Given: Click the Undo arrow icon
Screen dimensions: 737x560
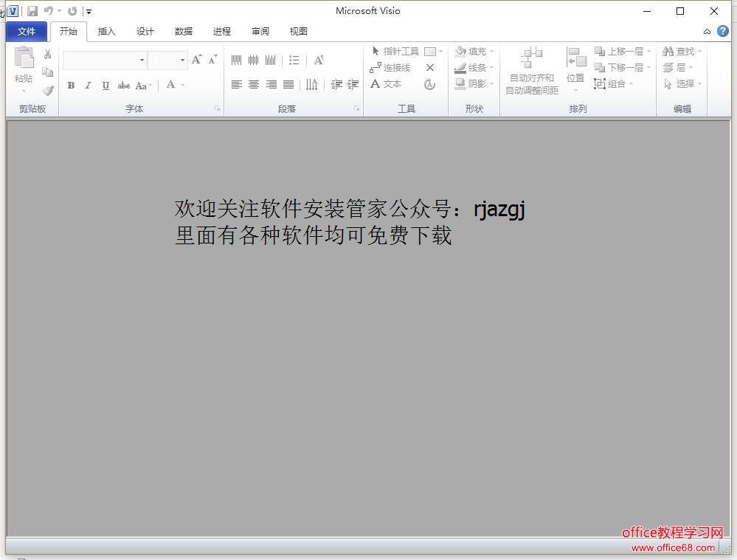Looking at the screenshot, I should click(x=48, y=10).
